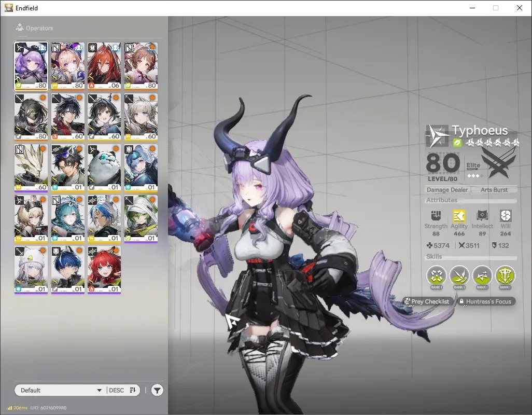Click the Will attribute icon
Screen dimensions: 532x415
tap(505, 215)
